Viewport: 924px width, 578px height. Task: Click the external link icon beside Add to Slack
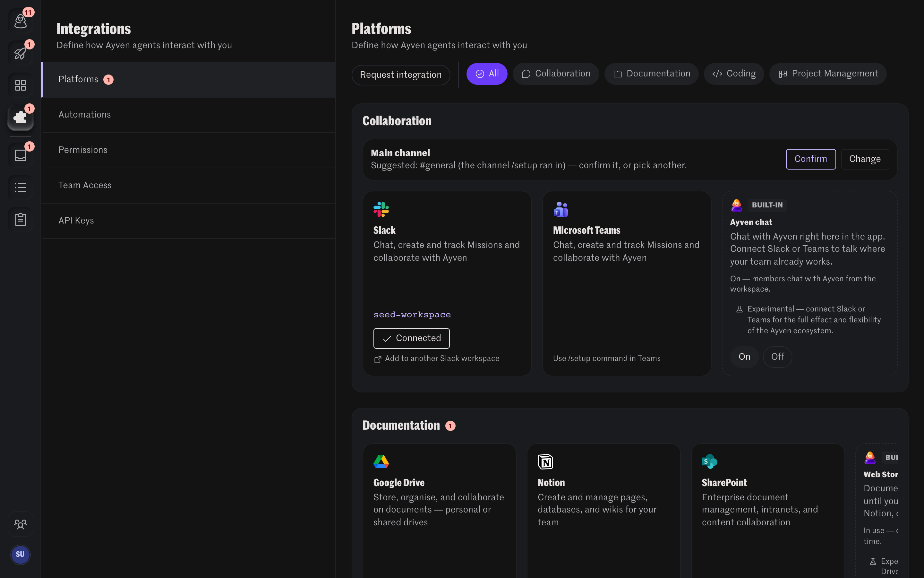click(378, 359)
